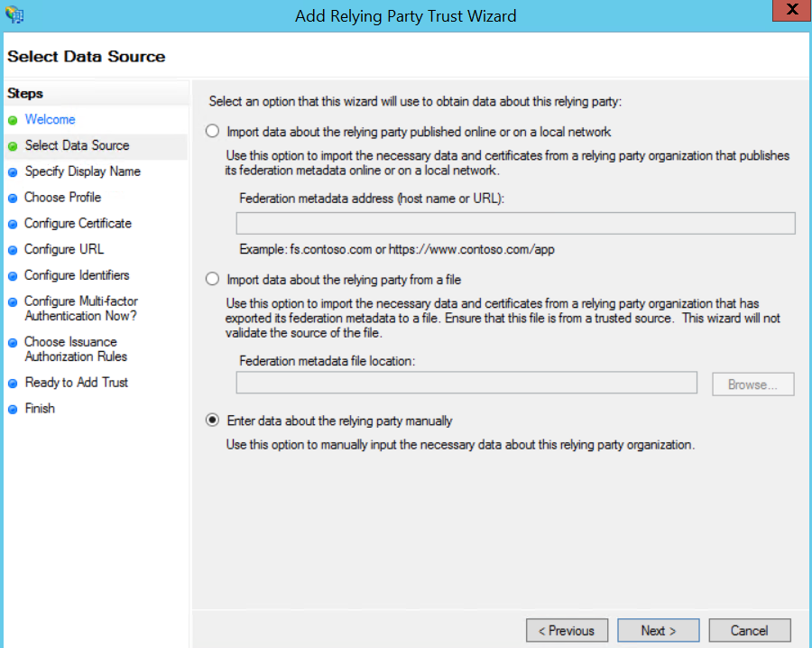
Task: Select enter data manually radio button
Action: (x=212, y=420)
